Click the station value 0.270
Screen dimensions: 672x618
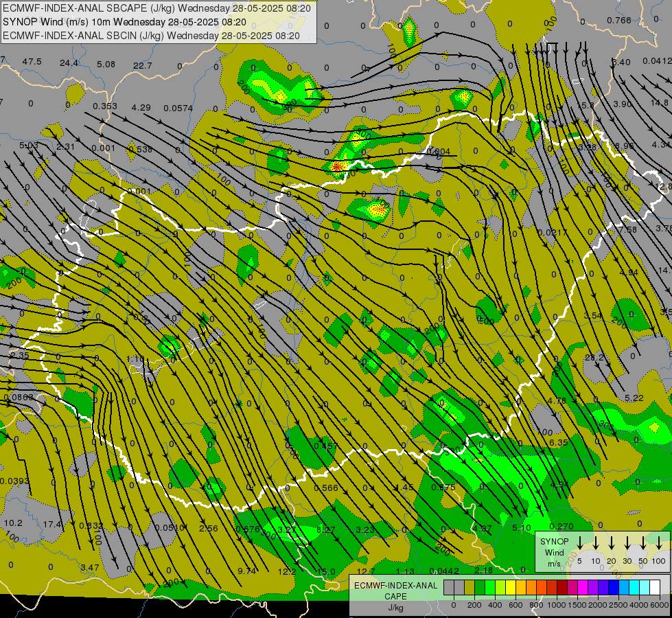tap(561, 526)
